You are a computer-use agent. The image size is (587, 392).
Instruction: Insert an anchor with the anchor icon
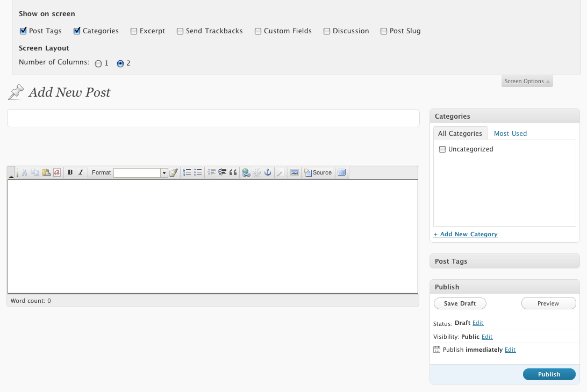267,172
